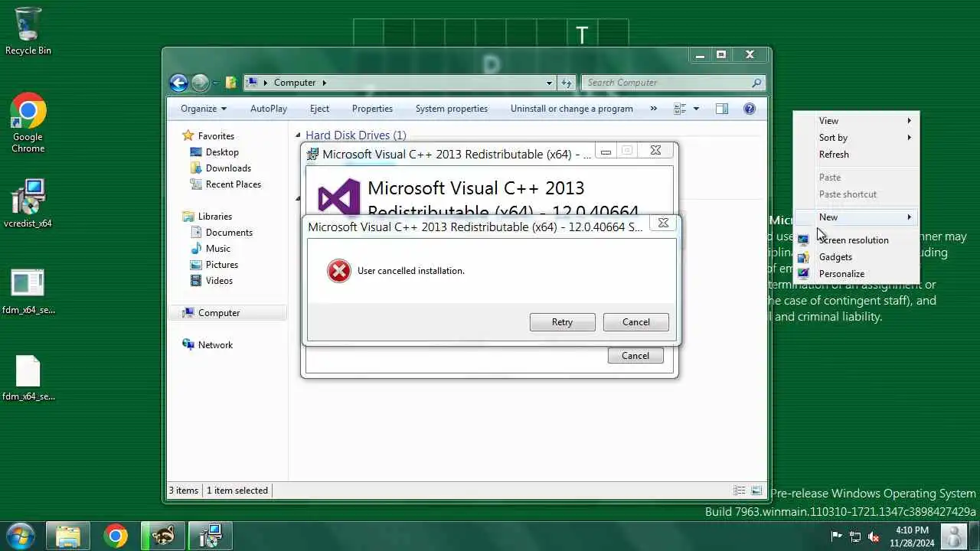Click Cancel in the installer window behind
The width and height of the screenshot is (980, 551).
tap(635, 356)
